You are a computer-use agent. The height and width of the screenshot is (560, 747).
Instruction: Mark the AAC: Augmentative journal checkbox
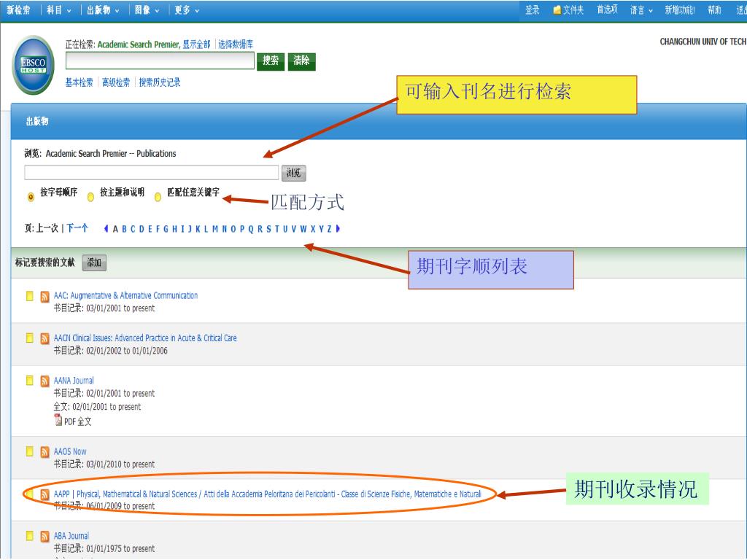(29, 296)
